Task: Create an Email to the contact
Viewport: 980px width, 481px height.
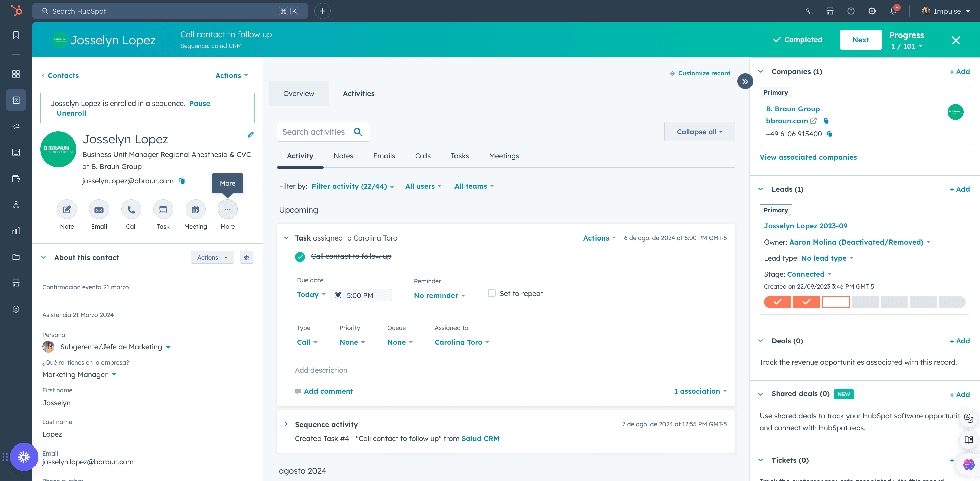Action: [x=99, y=209]
